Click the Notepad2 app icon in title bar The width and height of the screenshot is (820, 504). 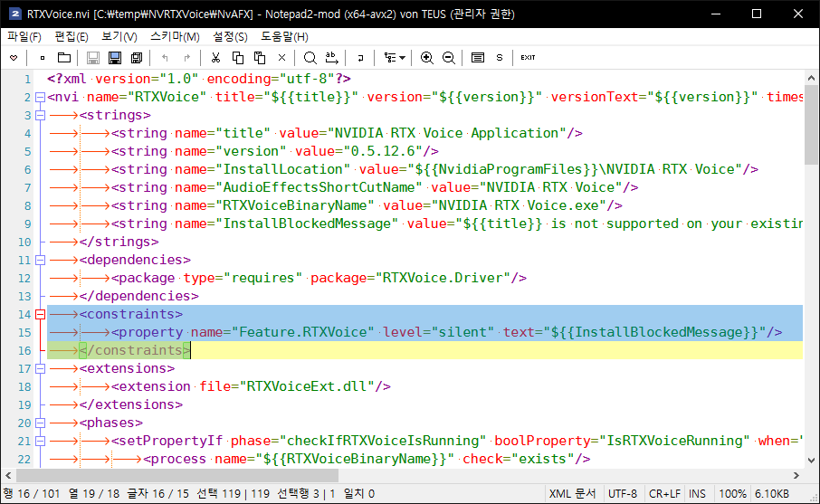[14, 14]
